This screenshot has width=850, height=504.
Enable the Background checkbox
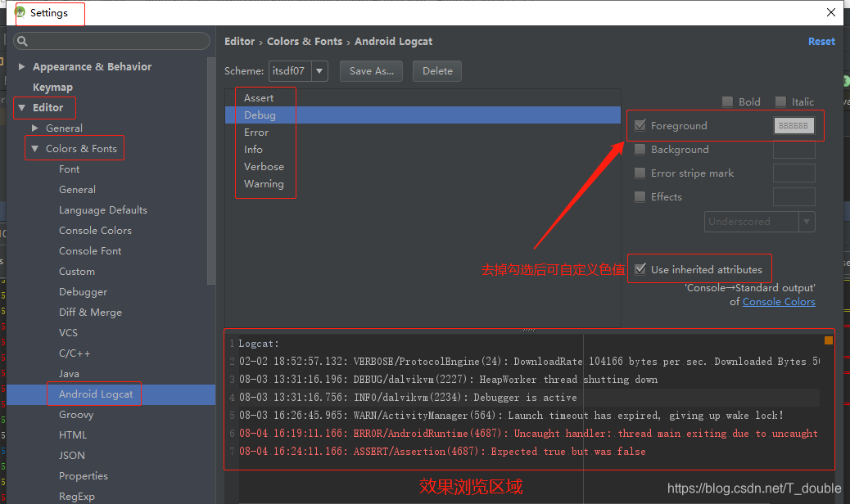point(640,150)
